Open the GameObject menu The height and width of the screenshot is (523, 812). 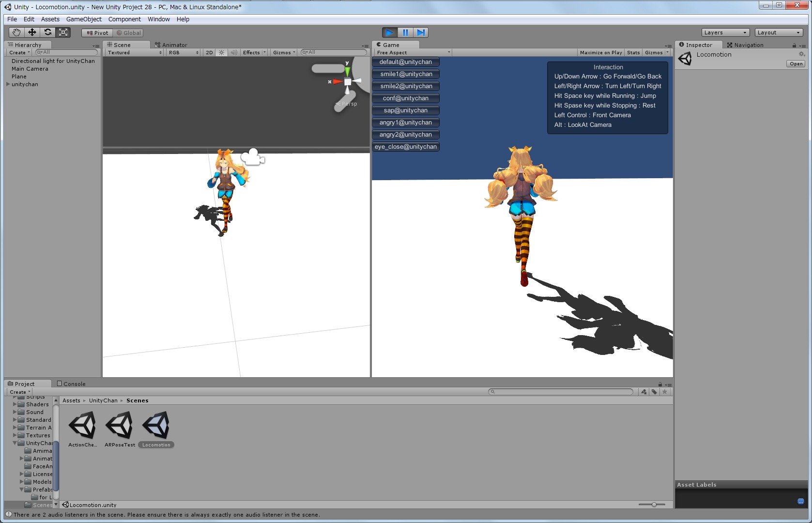pyautogui.click(x=84, y=19)
